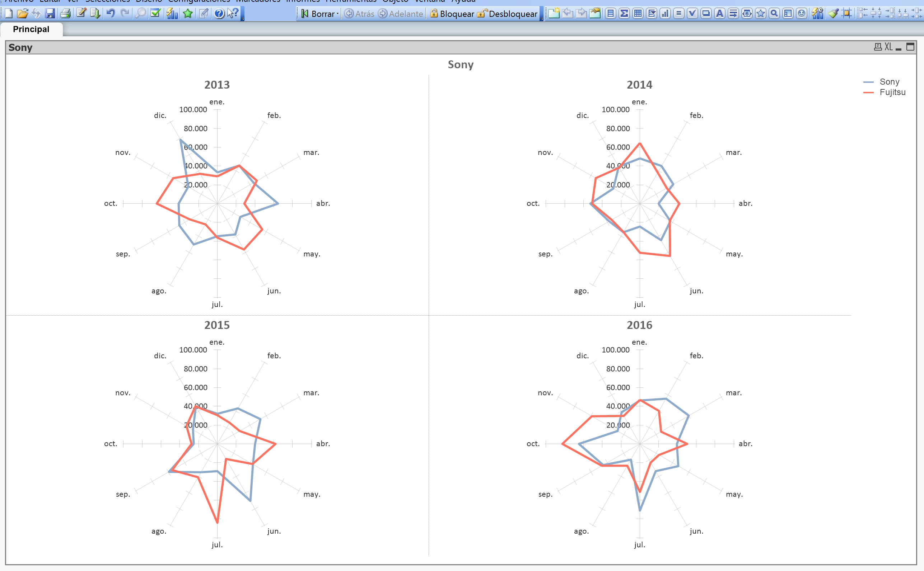Create a new chart object
Screen dimensions: 924x571
click(665, 14)
